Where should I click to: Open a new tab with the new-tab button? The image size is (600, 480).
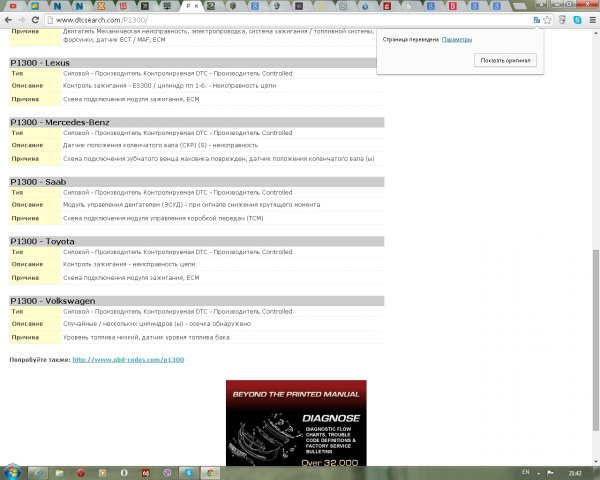click(x=519, y=6)
